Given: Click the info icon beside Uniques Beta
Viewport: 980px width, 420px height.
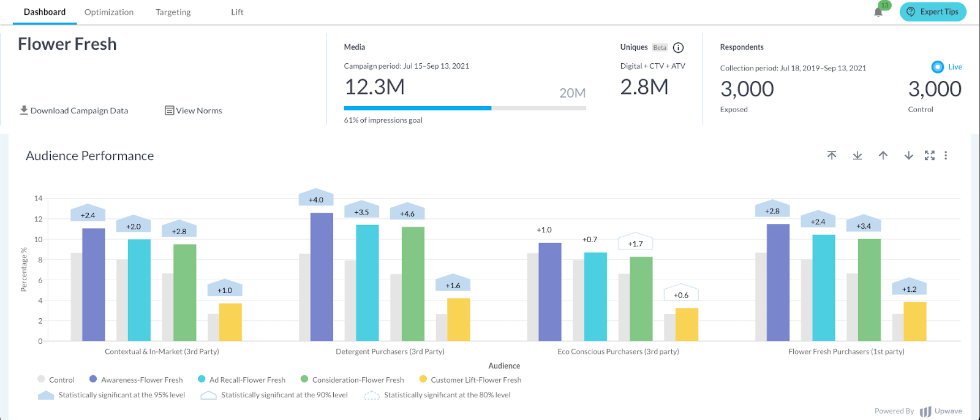Looking at the screenshot, I should click(x=678, y=48).
